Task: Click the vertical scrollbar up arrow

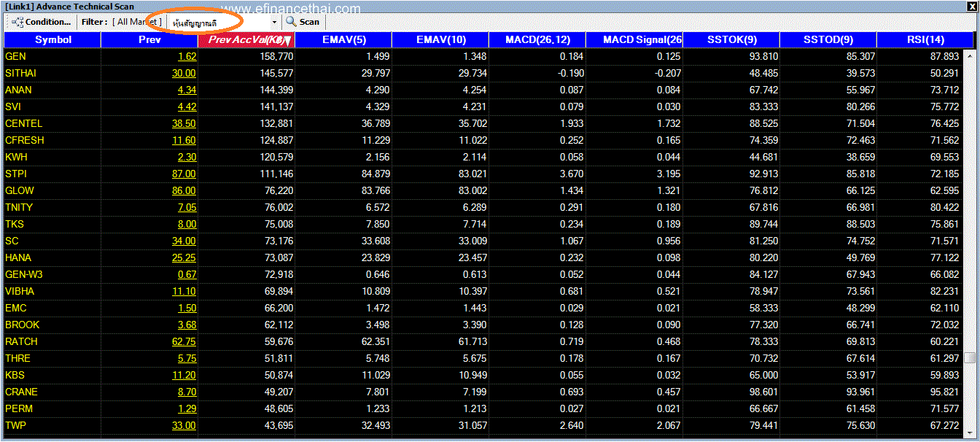Action: [970, 55]
